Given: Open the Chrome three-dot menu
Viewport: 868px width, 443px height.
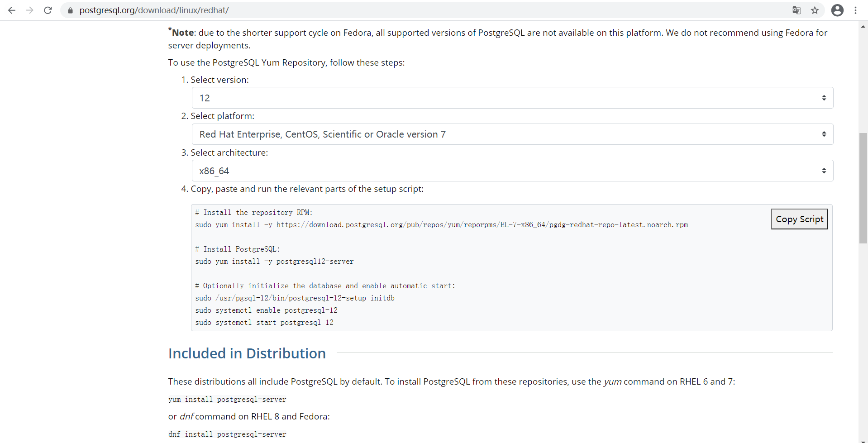Looking at the screenshot, I should click(856, 10).
